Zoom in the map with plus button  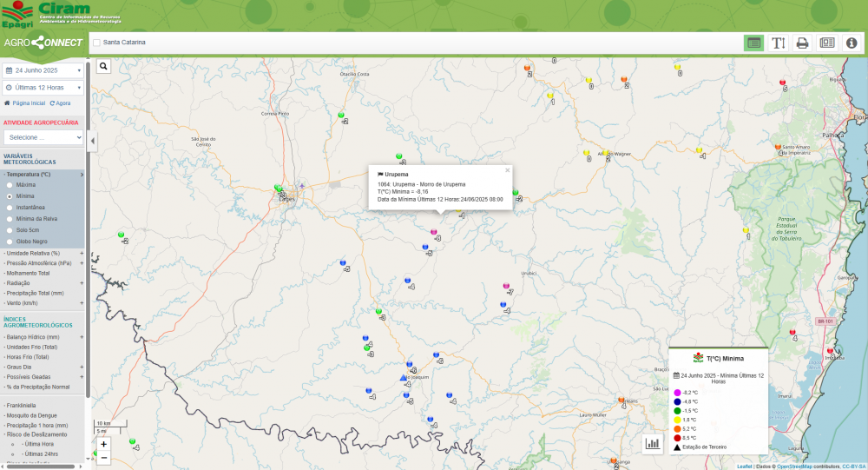tap(103, 444)
